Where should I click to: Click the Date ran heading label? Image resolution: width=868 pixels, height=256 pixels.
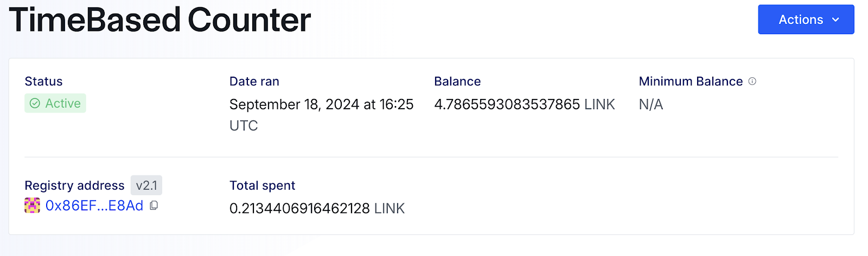tap(254, 82)
